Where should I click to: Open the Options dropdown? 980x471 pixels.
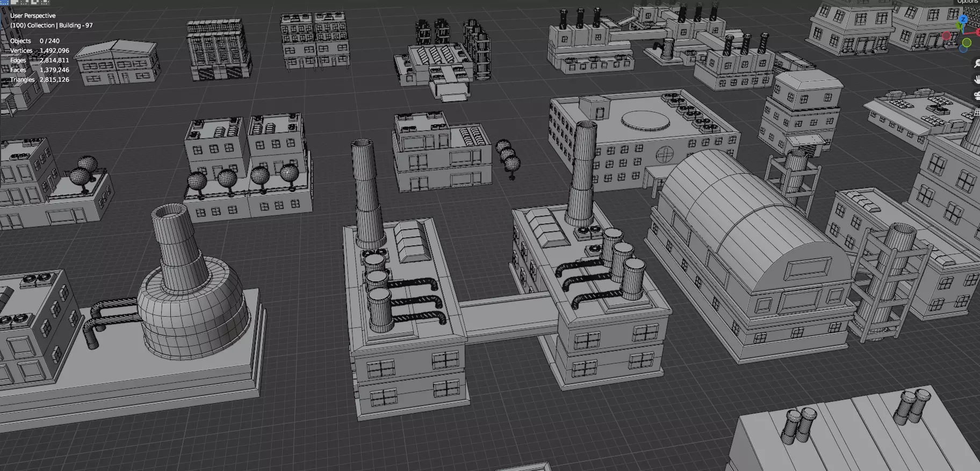(x=967, y=2)
